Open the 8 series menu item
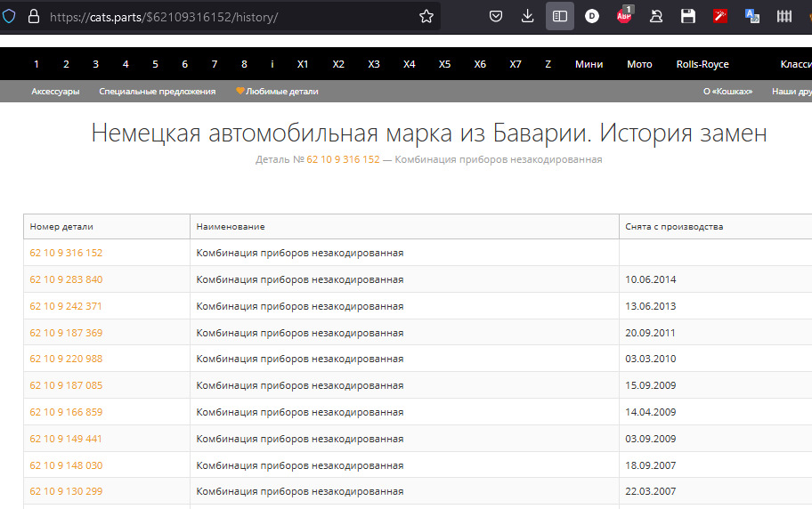The height and width of the screenshot is (509, 812). tap(244, 64)
